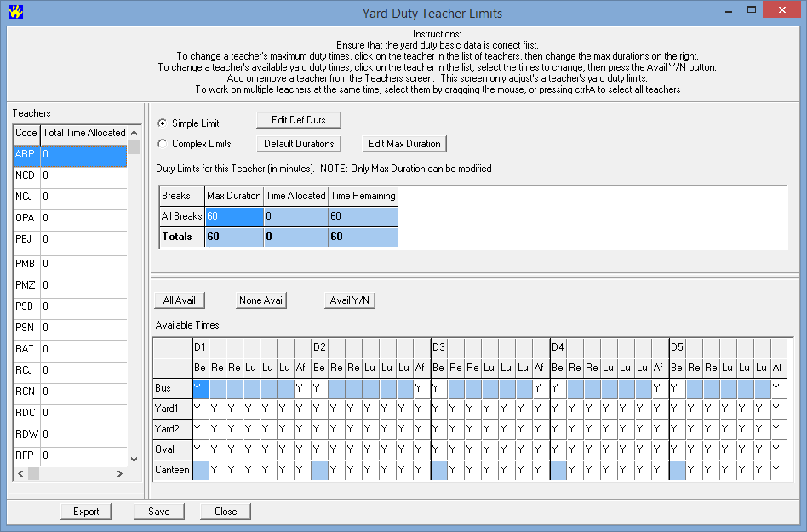The height and width of the screenshot is (532, 807).
Task: Select Yard1 D1 Be availability cell
Action: [201, 409]
